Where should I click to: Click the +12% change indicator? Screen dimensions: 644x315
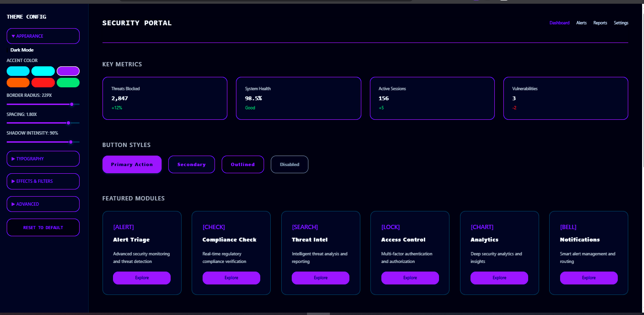[117, 108]
